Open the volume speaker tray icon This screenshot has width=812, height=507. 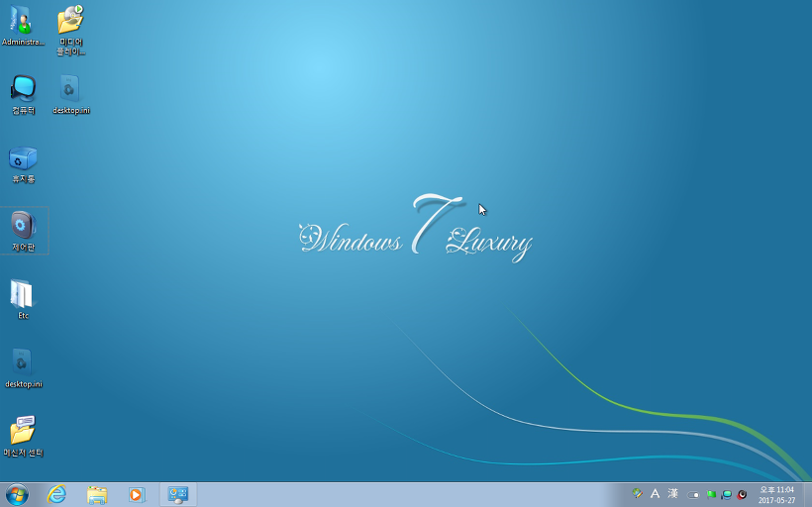[x=742, y=494]
